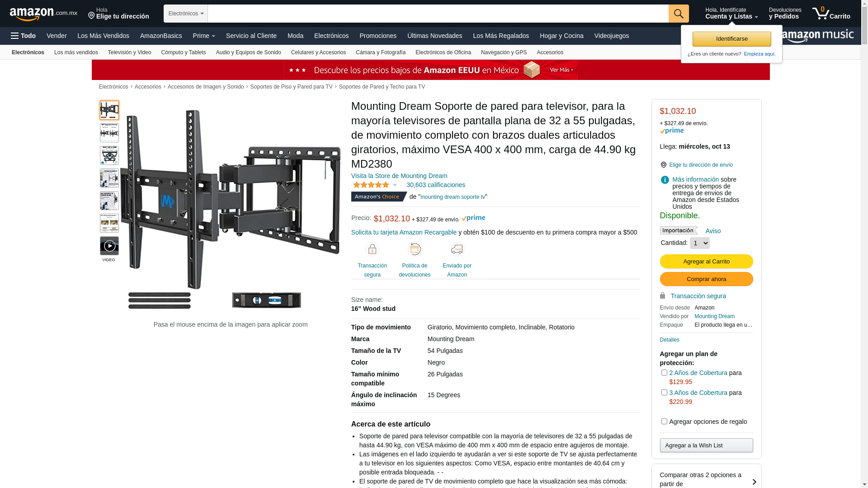
Task: Play the product VIDEO thumbnail
Action: pyautogui.click(x=109, y=246)
